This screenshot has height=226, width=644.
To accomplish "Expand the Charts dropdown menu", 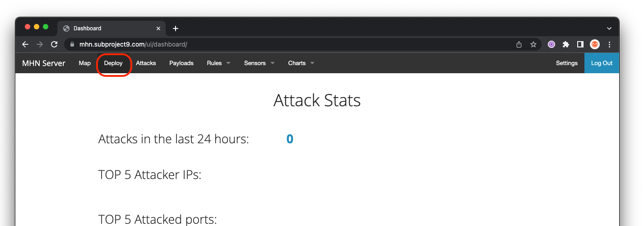I will [x=301, y=63].
